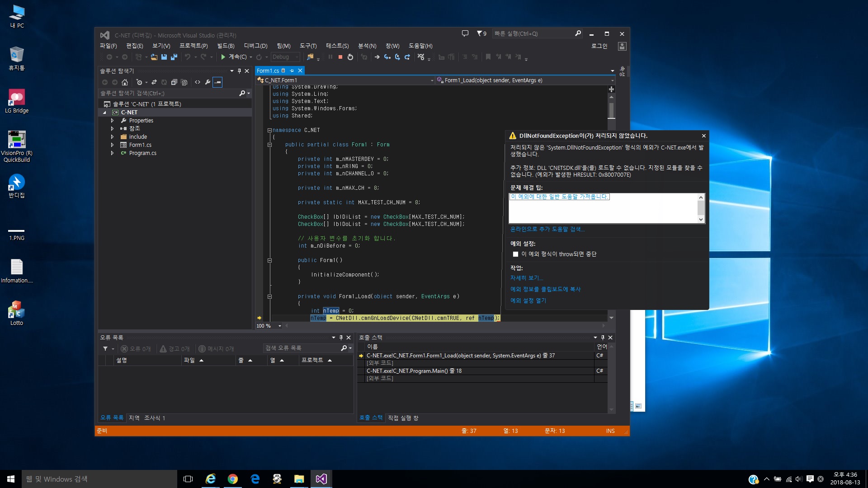
Task: Click the pin icon of the Error List panel
Action: (341, 338)
